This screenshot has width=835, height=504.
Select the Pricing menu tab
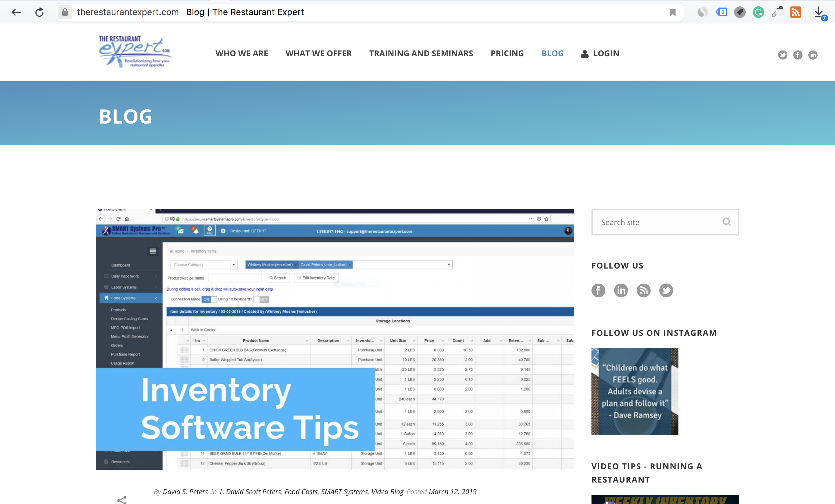tap(507, 53)
